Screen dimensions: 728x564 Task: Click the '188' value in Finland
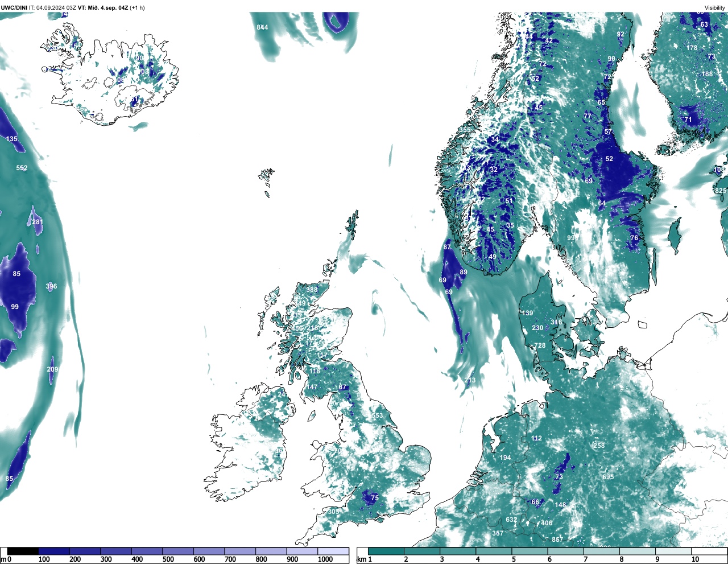tap(707, 74)
